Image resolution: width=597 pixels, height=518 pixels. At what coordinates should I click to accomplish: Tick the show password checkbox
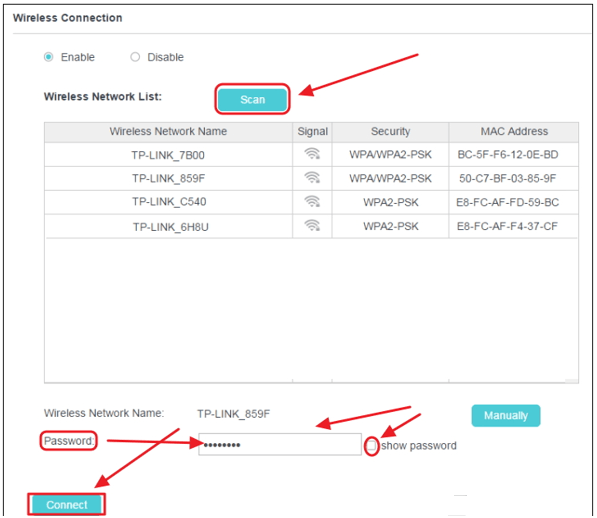[371, 445]
